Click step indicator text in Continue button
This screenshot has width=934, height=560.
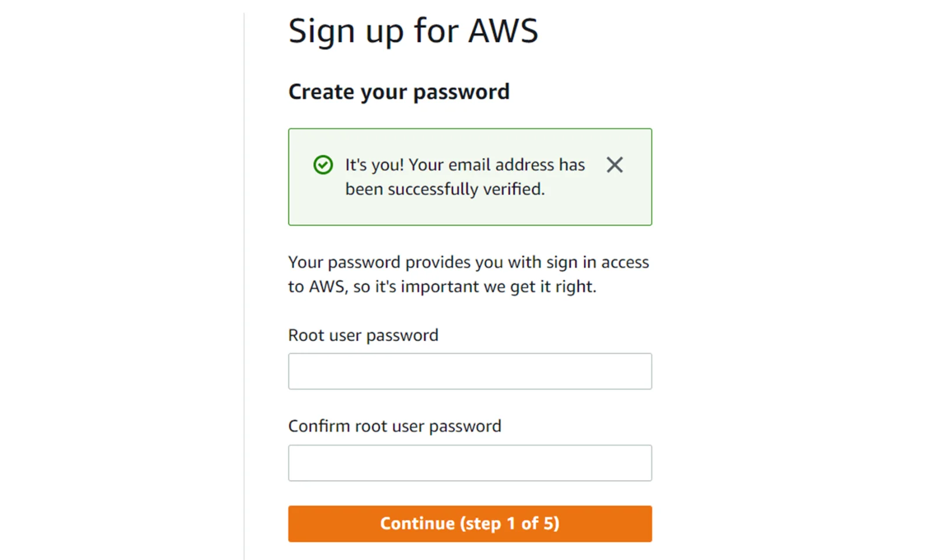tap(510, 523)
